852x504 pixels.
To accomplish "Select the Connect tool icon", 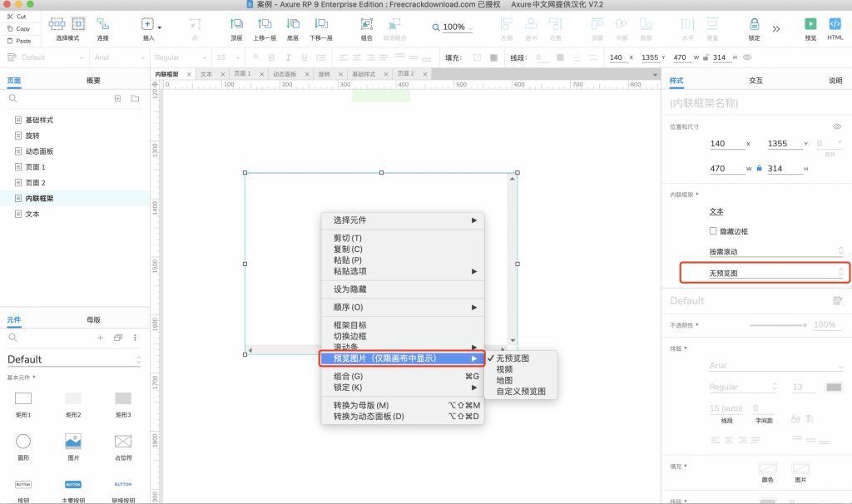I will point(102,24).
